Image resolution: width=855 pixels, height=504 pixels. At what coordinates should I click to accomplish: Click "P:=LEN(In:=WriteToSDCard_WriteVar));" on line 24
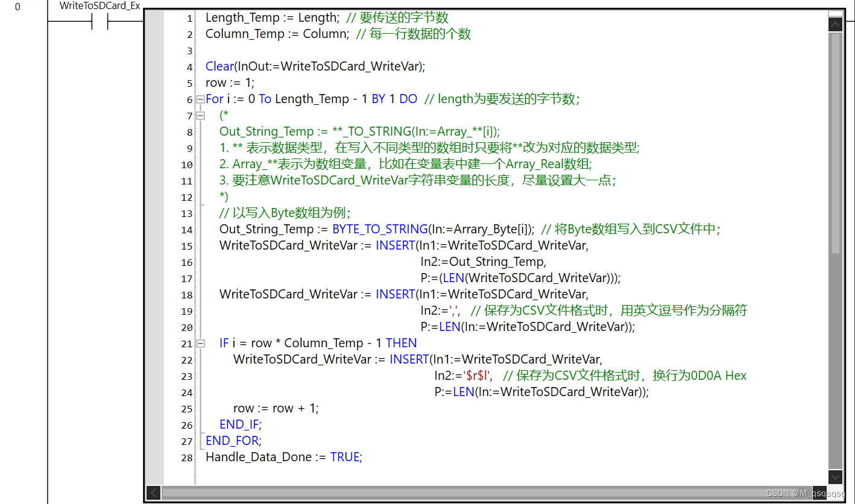[542, 392]
